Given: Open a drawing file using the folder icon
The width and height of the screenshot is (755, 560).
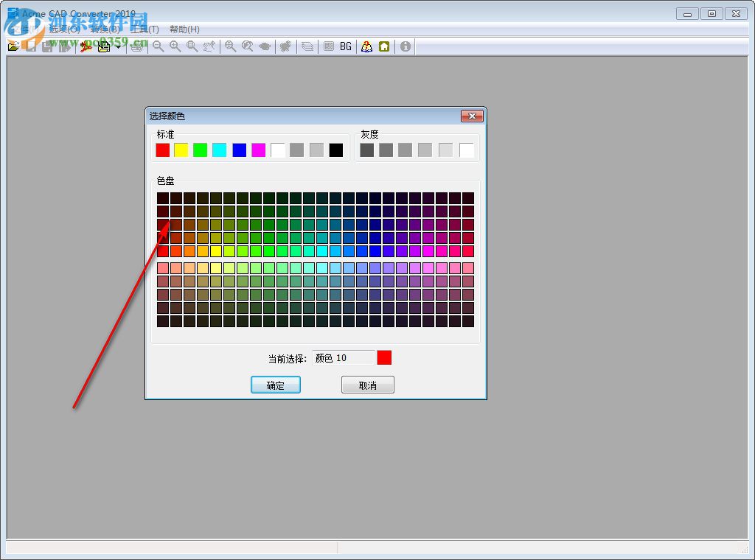Looking at the screenshot, I should [13, 46].
